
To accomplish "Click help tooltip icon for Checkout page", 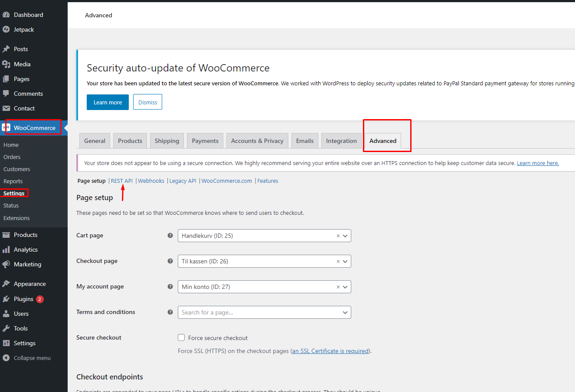I will point(170,261).
